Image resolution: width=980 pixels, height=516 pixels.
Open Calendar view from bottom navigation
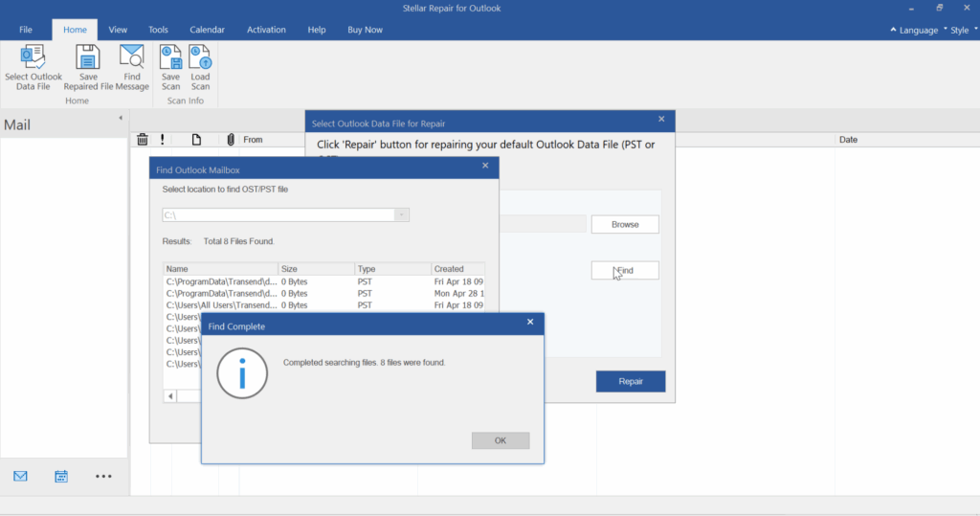(60, 477)
